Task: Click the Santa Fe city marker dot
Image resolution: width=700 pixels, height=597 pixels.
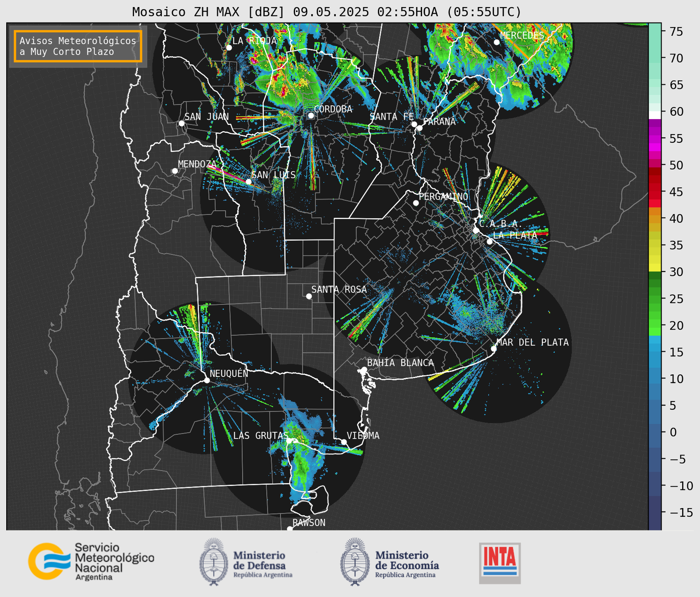Action: pyautogui.click(x=414, y=124)
